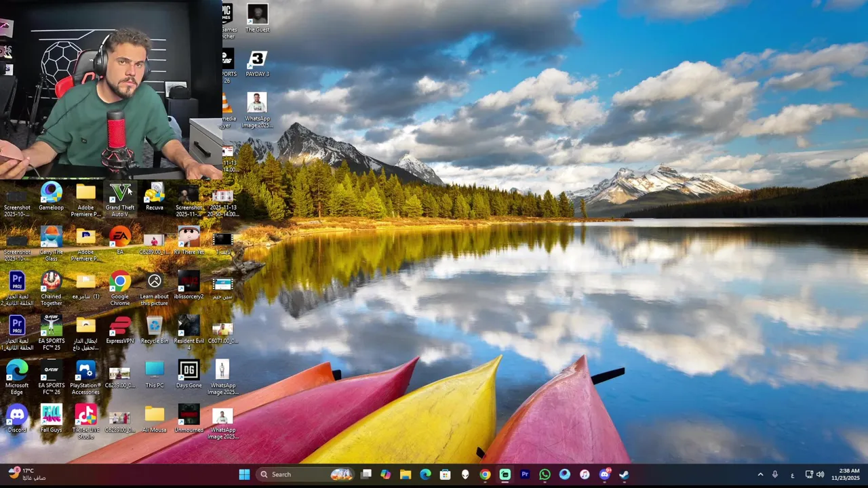Select the 2025-11-13 20-50-14 file on desktop
Screen dimensions: 868x488
pyautogui.click(x=222, y=203)
